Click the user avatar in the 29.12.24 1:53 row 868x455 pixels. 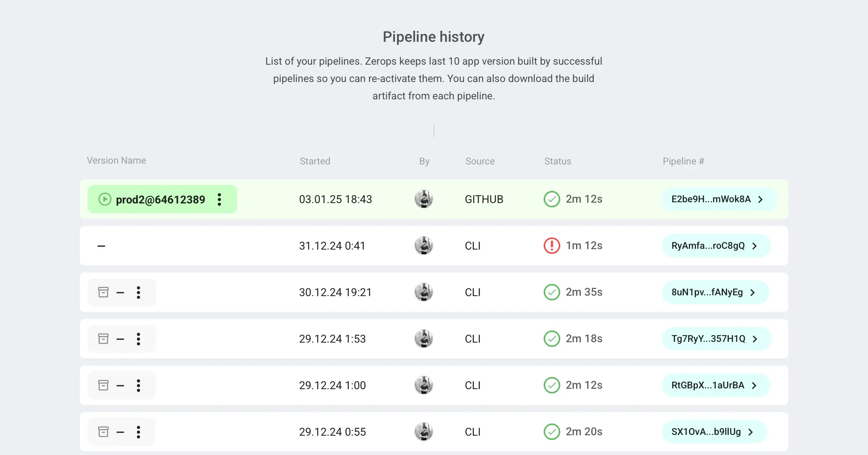click(x=424, y=339)
